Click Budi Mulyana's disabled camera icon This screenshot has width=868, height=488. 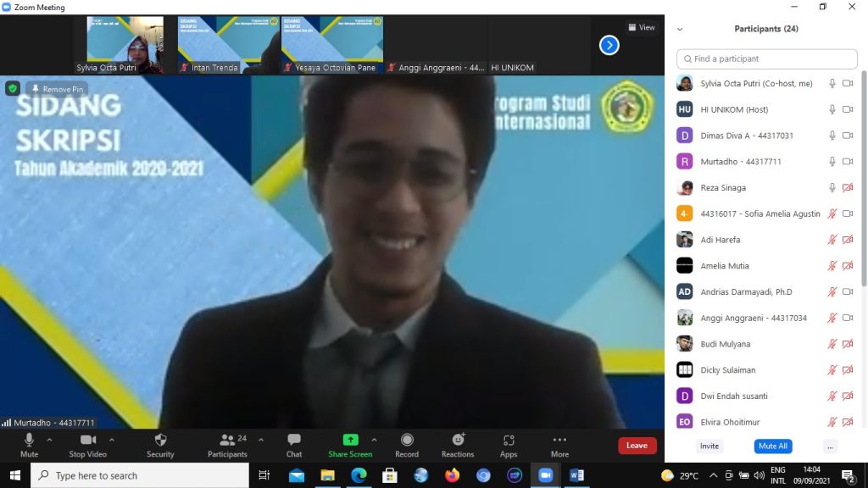pos(848,344)
